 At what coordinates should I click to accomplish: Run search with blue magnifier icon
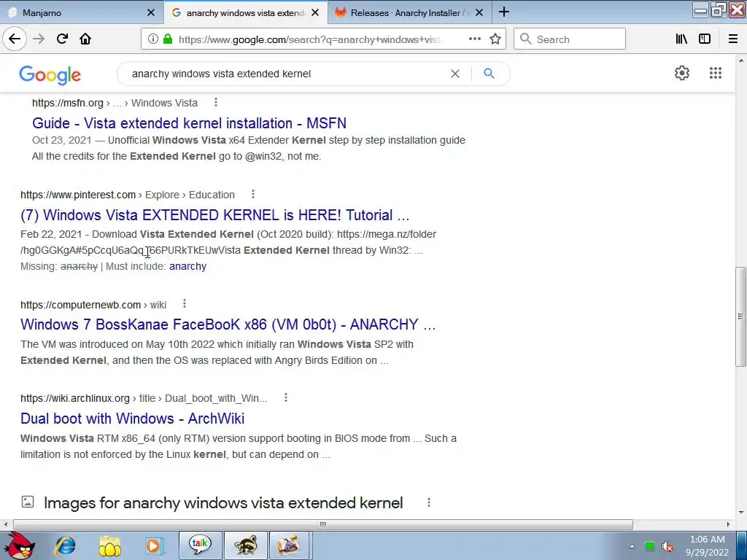click(x=489, y=74)
